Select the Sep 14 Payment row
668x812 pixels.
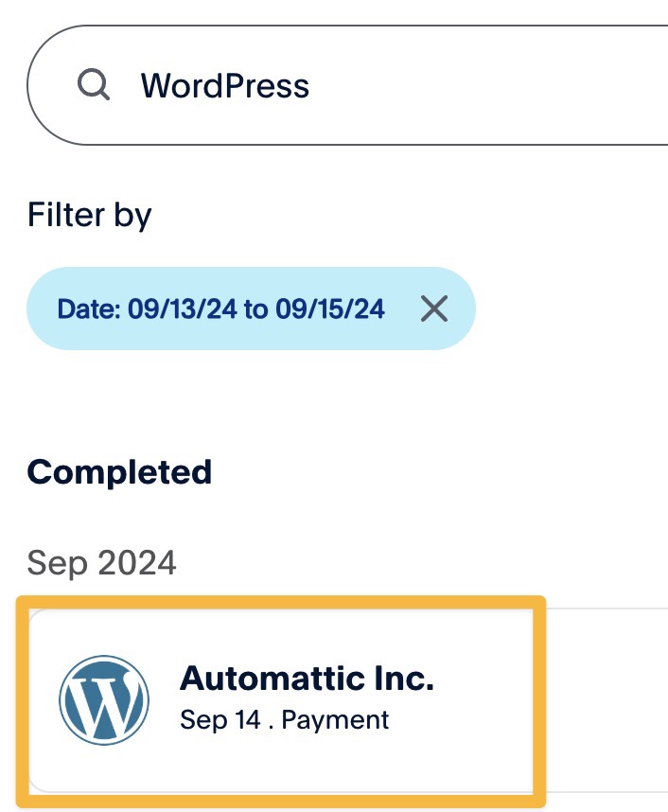pyautogui.click(x=284, y=719)
